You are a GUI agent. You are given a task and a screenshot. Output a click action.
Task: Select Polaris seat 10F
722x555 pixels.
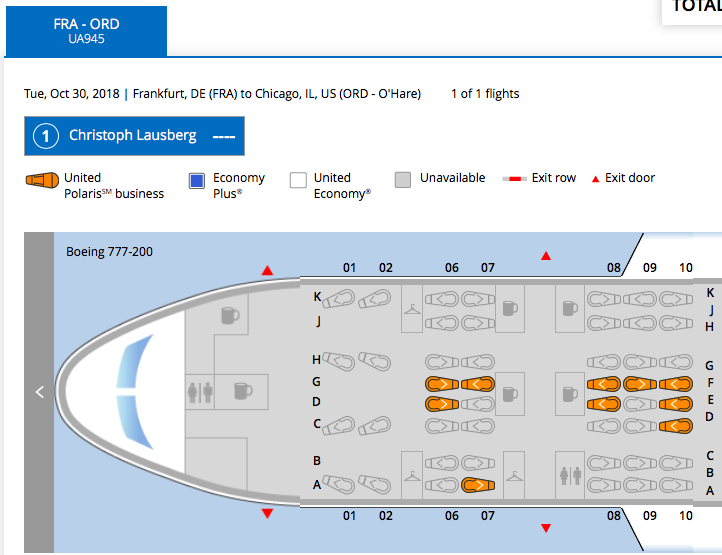point(676,384)
